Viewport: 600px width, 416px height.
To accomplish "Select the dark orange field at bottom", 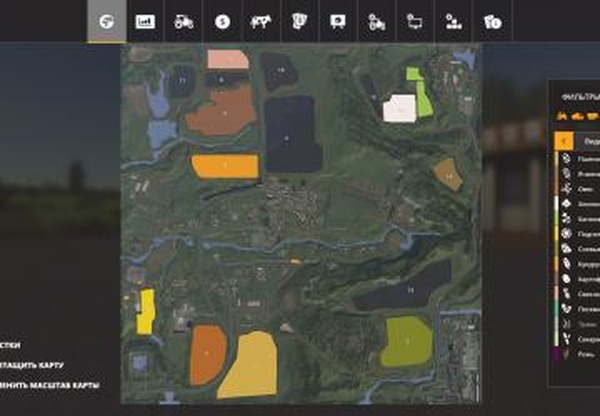I will (x=207, y=354).
